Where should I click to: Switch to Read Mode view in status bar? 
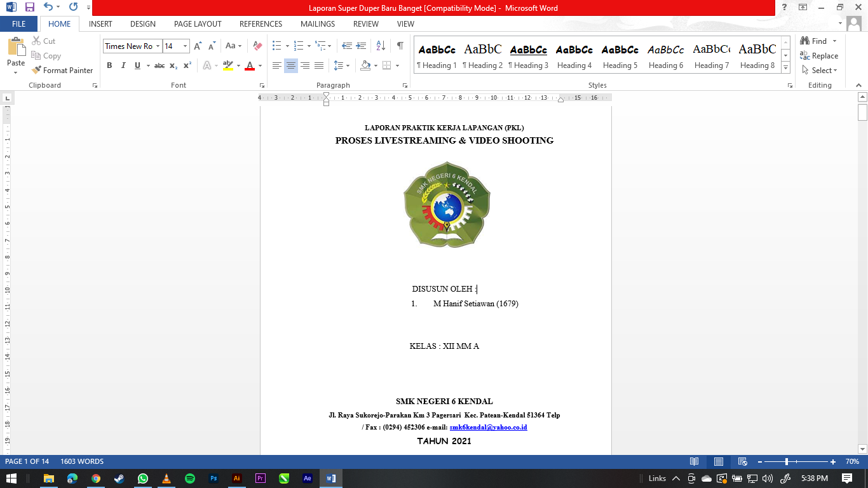(x=695, y=461)
